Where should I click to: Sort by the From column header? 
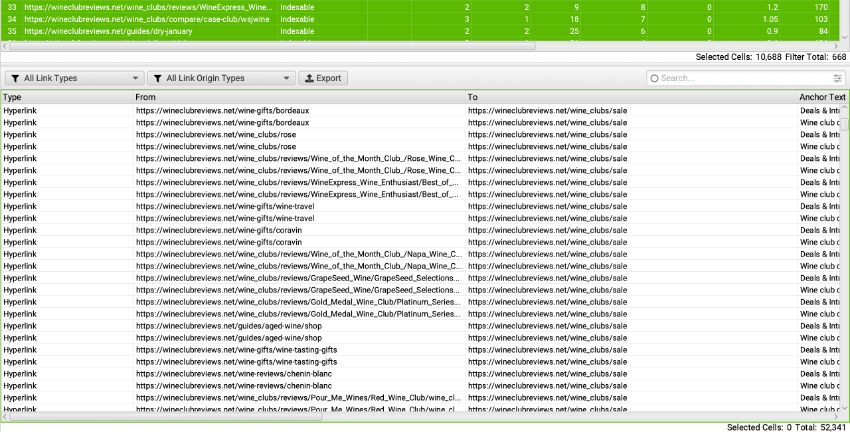tap(298, 97)
